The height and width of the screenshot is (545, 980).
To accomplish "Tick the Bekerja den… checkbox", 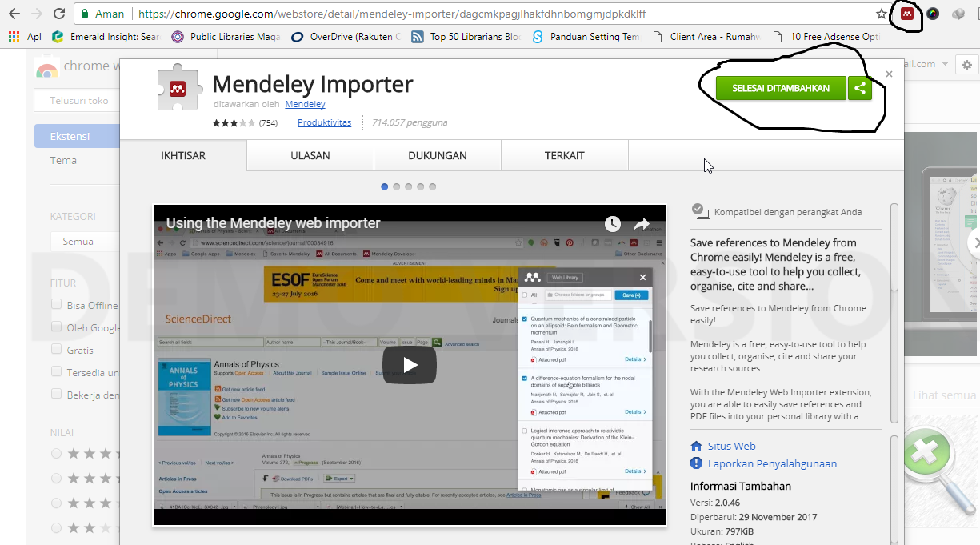I will (57, 394).
